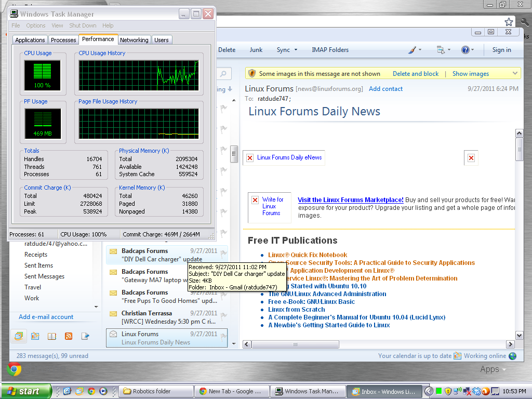Toggle flag on DIY Dell Car charger message
This screenshot has width=532, height=399.
[x=223, y=254]
